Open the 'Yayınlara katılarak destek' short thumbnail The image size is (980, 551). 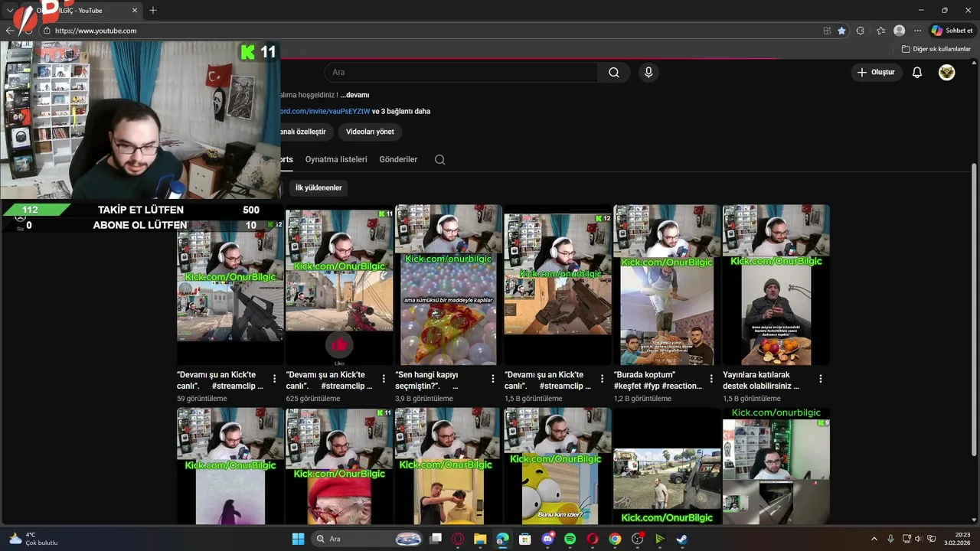pos(776,285)
